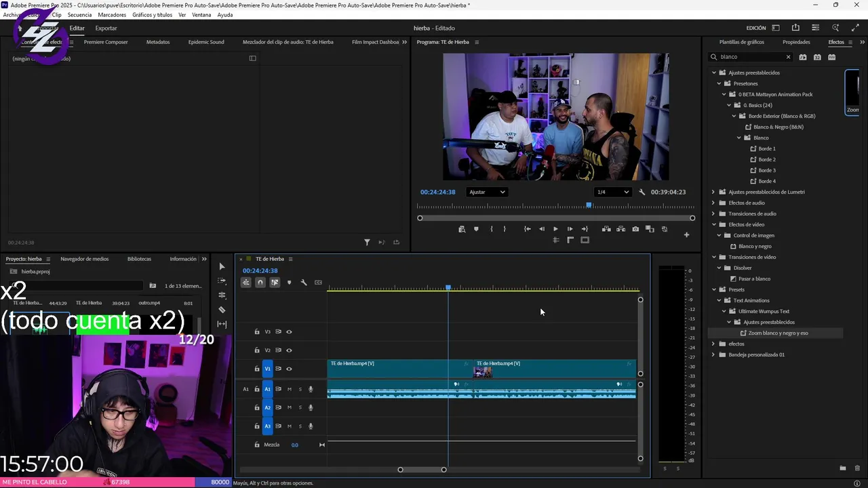
Task: Toggle rulers display in Program Monitor
Action: click(570, 240)
